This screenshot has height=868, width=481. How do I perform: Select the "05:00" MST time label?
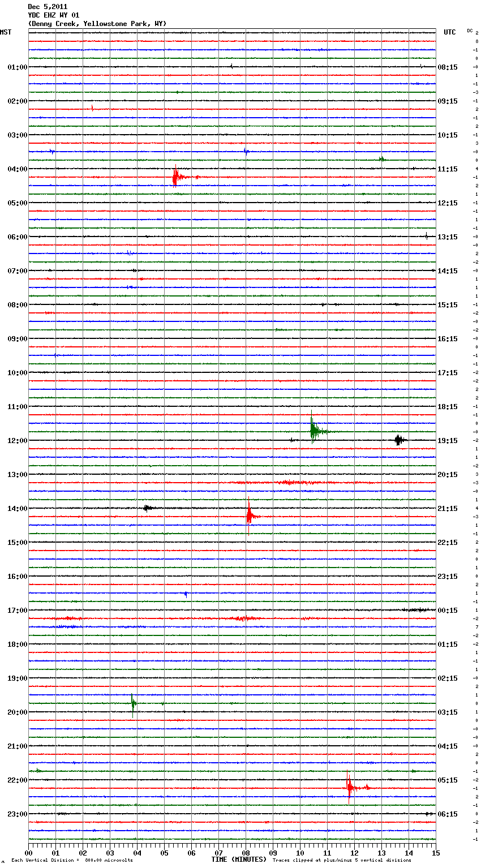pyautogui.click(x=18, y=203)
